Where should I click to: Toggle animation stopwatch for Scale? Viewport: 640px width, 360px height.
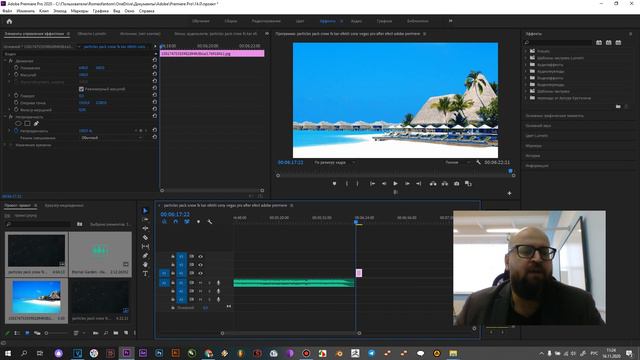tap(16, 75)
